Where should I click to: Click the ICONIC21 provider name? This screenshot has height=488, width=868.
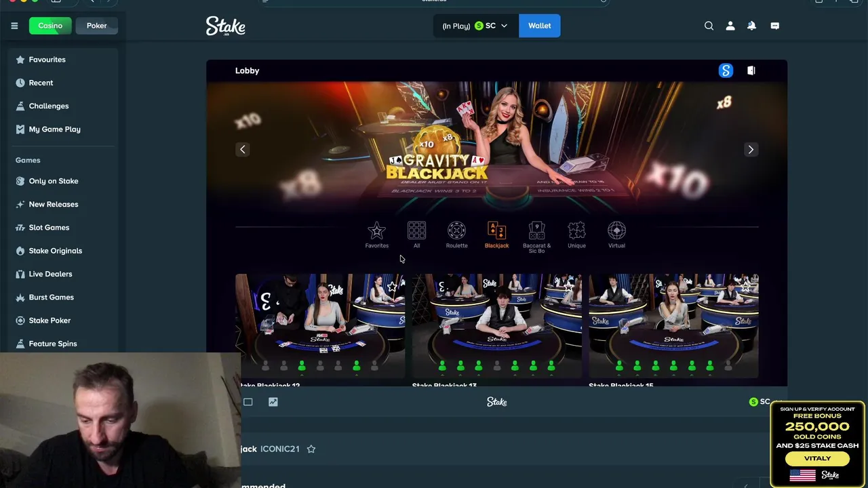(280, 449)
